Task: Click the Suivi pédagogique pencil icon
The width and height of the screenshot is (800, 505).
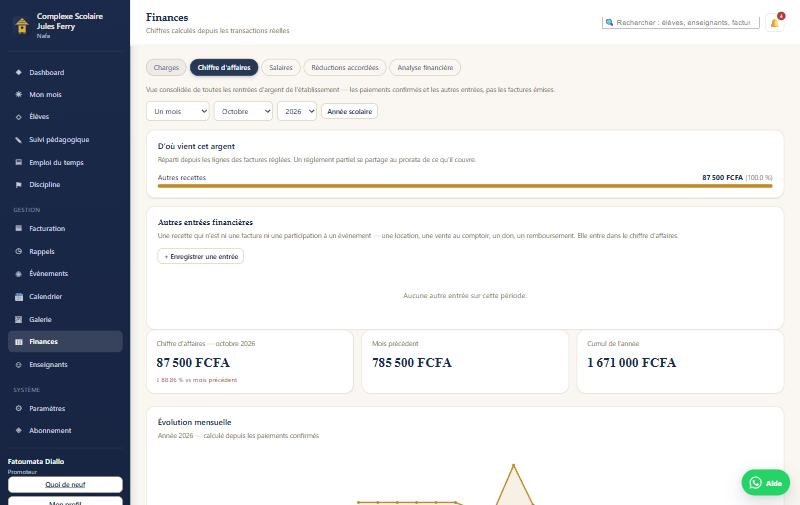Action: pyautogui.click(x=18, y=140)
